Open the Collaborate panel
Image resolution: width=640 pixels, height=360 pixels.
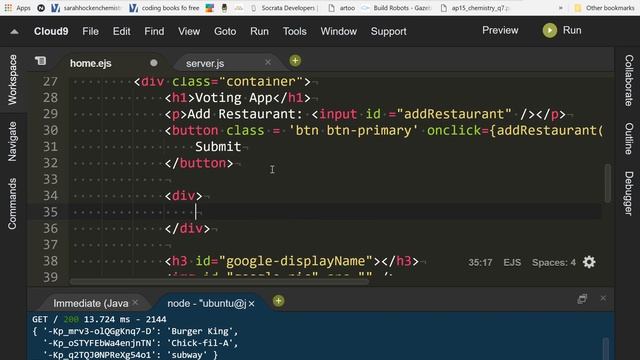[x=629, y=80]
